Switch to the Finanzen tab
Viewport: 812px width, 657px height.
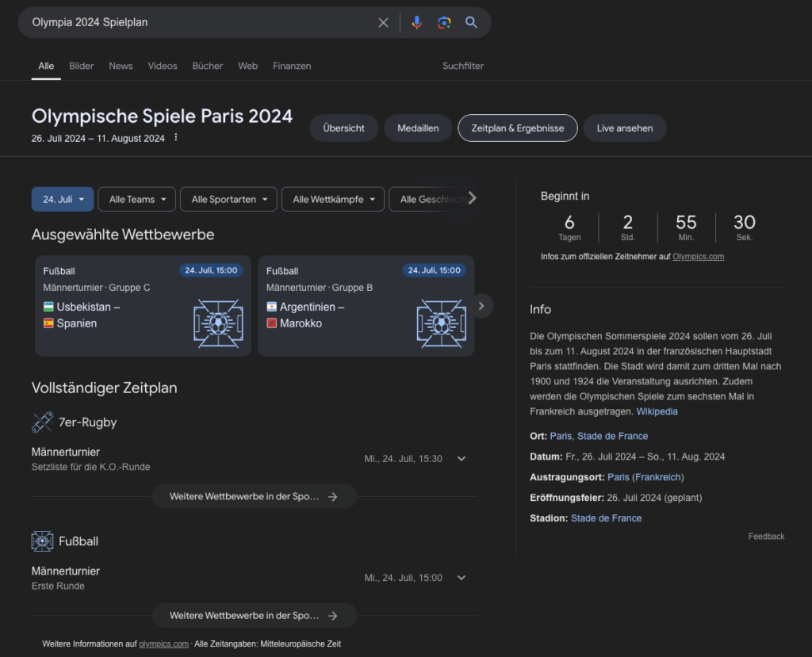coord(292,67)
